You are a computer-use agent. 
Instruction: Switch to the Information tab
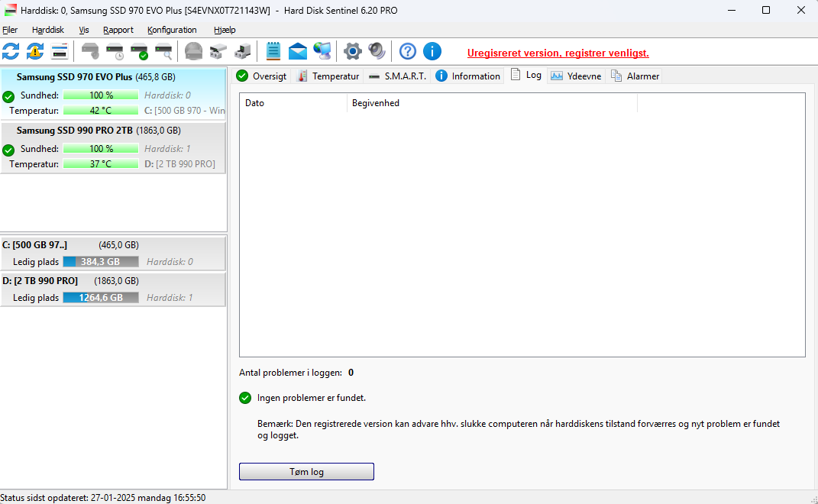click(468, 76)
